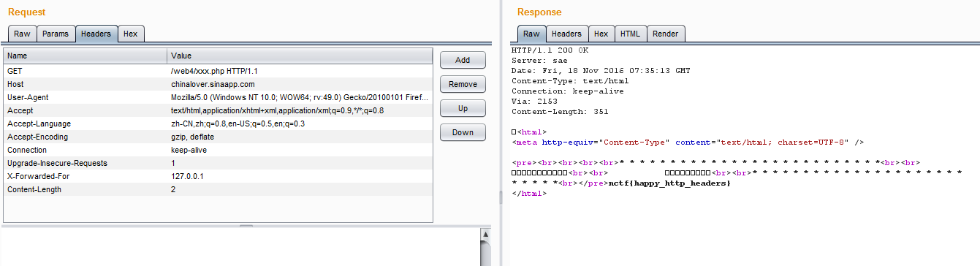Open the Response Headers tab
The height and width of the screenshot is (266, 980).
[566, 34]
